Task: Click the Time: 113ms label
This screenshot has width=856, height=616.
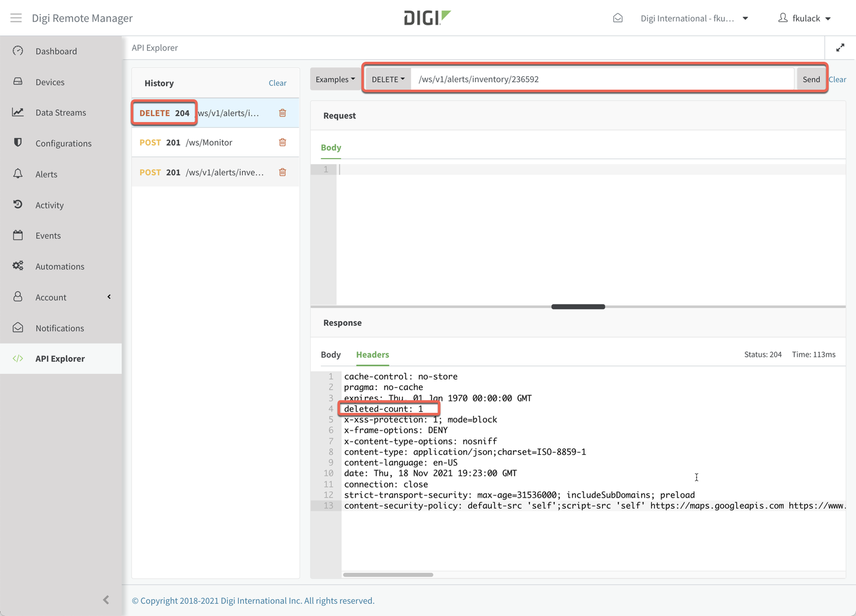Action: tap(814, 354)
